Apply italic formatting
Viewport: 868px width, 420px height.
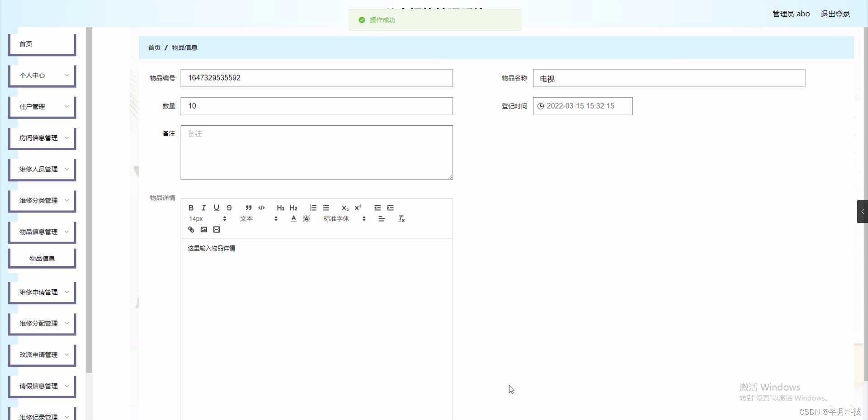point(203,208)
